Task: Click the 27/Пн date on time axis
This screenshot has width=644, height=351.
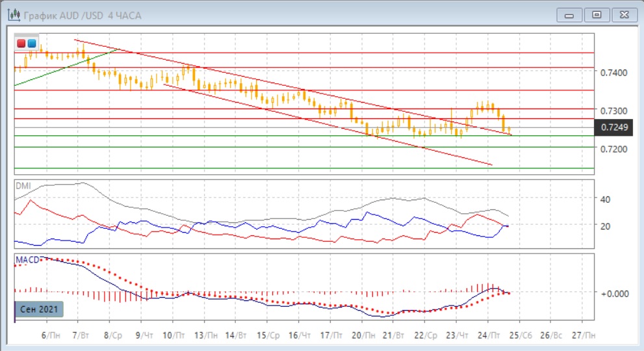Action: pos(582,336)
